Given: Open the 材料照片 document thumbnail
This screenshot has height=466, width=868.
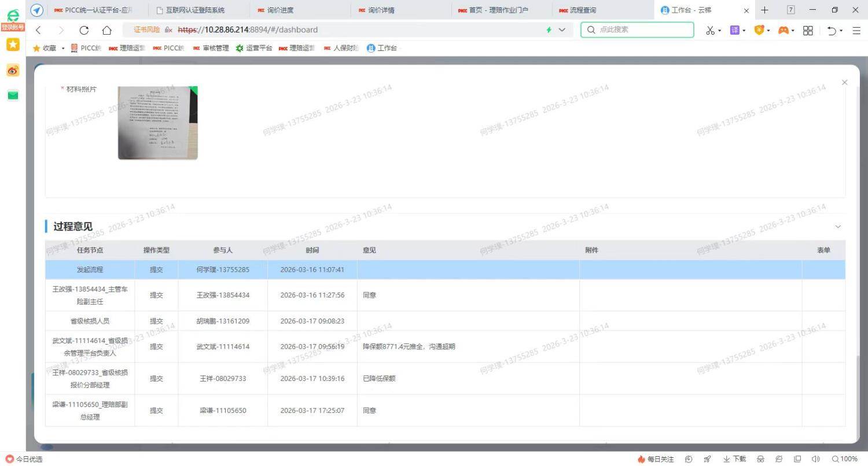Looking at the screenshot, I should point(157,123).
